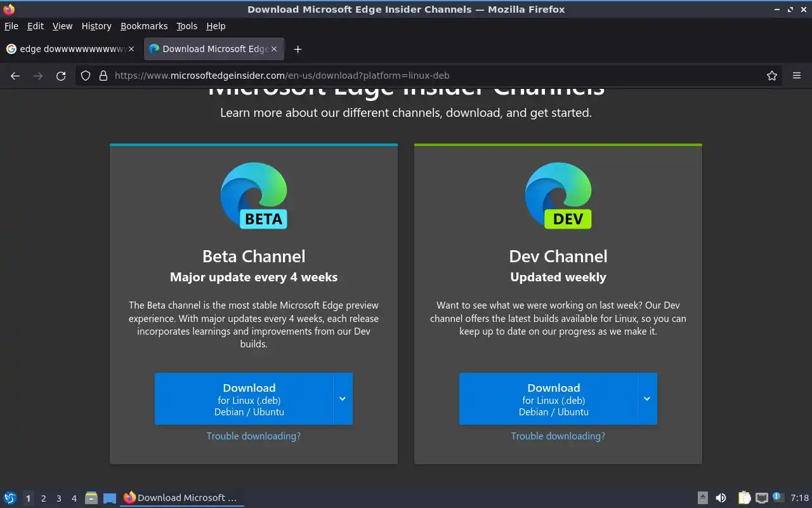Open the Lubuntu start menu icon
The height and width of the screenshot is (508, 812).
point(10,498)
